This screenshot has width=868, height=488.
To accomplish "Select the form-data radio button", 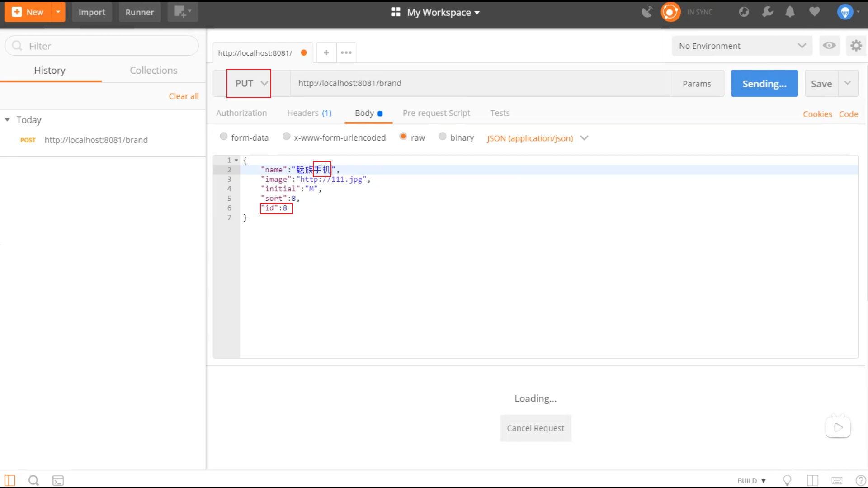I will 223,137.
